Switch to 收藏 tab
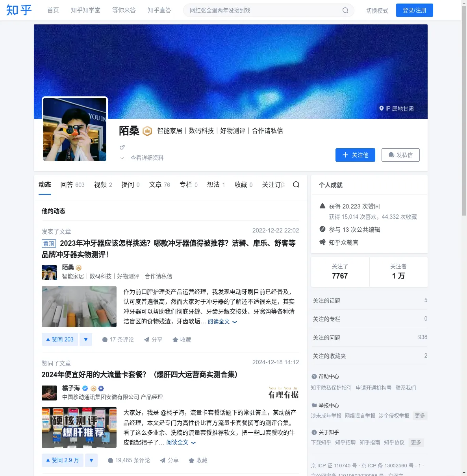The height and width of the screenshot is (476, 467). tap(244, 184)
